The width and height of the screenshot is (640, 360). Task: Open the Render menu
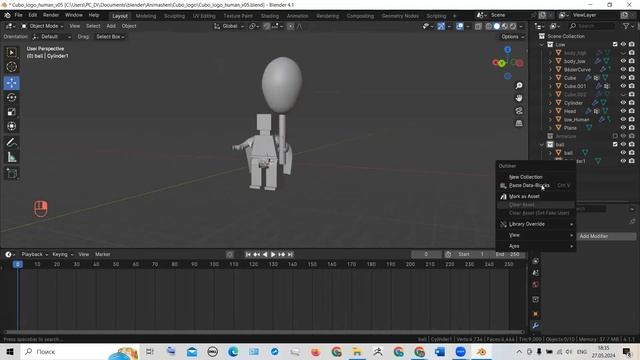point(51,15)
